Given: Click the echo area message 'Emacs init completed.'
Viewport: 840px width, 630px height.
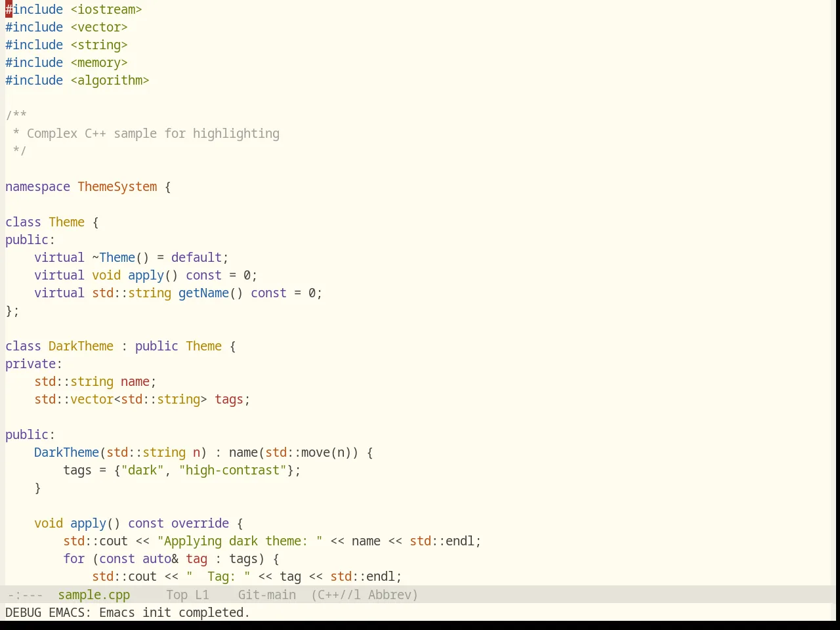Looking at the screenshot, I should pyautogui.click(x=175, y=612).
